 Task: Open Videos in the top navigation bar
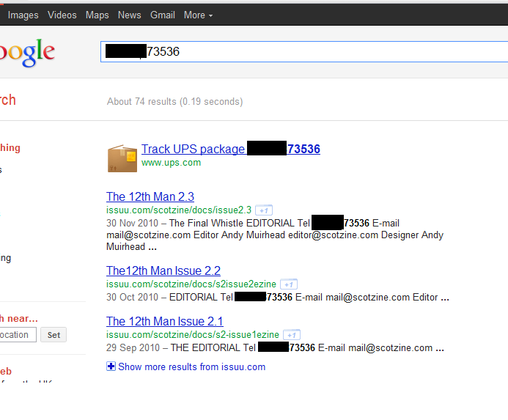[x=62, y=15]
